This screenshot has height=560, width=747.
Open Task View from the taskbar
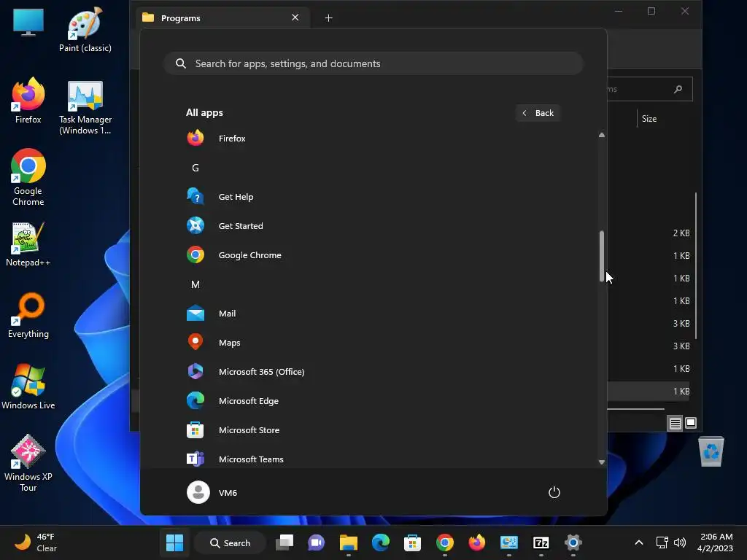[285, 542]
